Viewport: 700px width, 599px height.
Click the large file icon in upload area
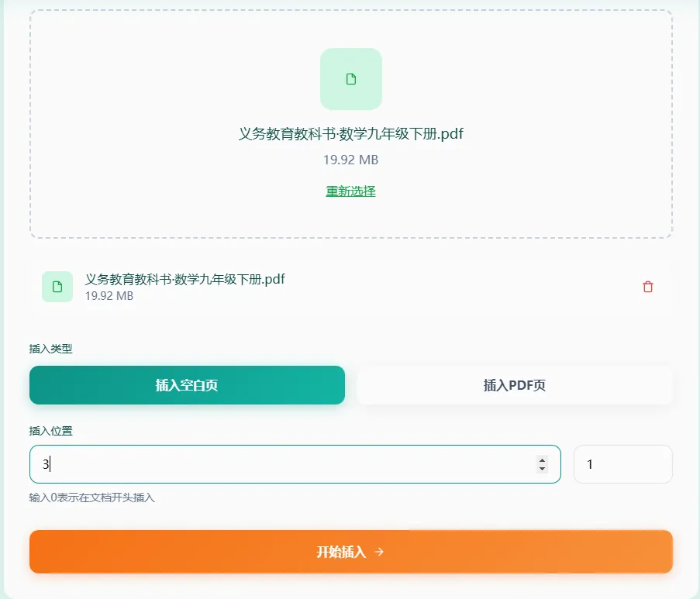click(x=351, y=79)
